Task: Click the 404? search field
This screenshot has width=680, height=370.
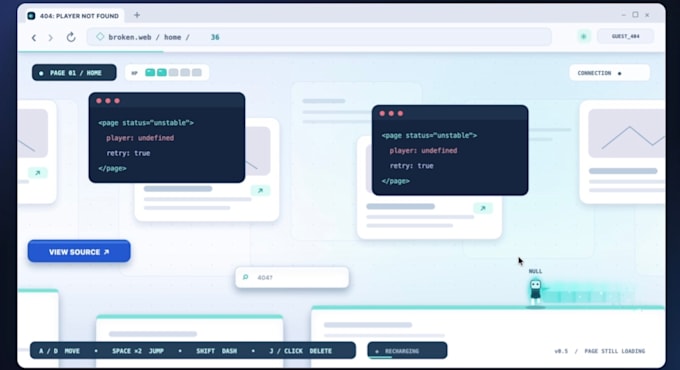Action: pos(292,277)
